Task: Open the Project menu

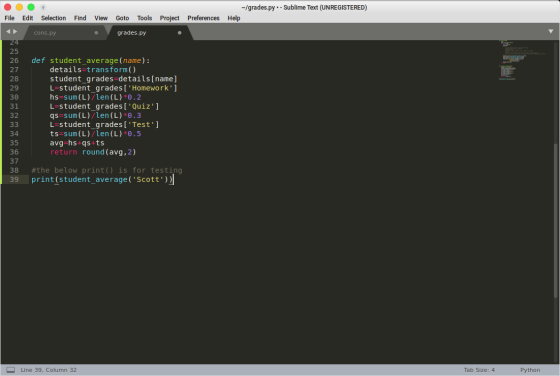Action: pos(169,18)
